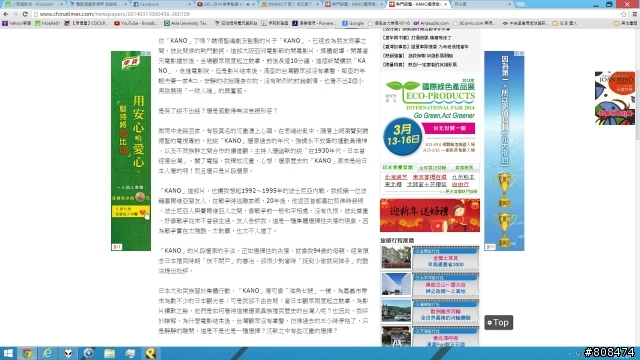The image size is (640, 360).
Task: Open the YouTube Broadcast bookmark
Action: [x=136, y=23]
